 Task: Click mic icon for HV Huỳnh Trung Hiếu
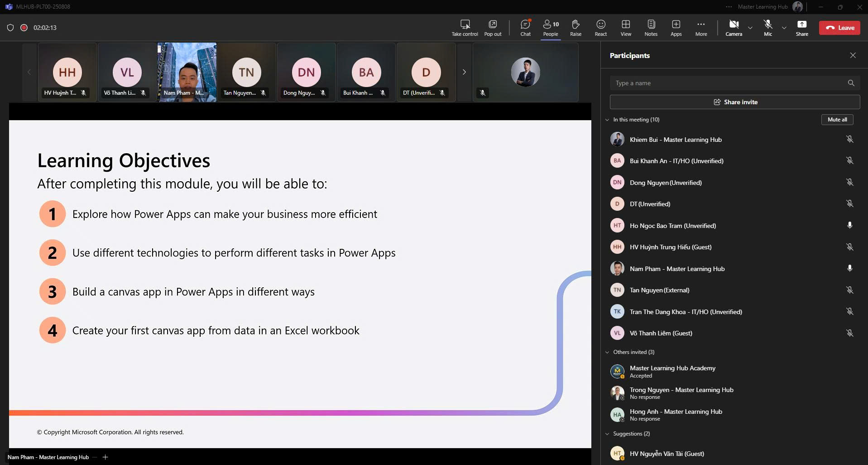[x=850, y=247]
